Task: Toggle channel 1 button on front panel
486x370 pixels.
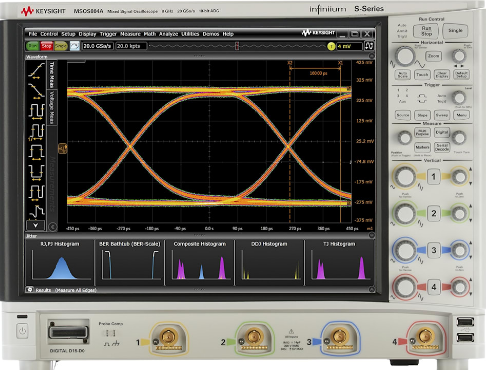Action: coord(433,176)
